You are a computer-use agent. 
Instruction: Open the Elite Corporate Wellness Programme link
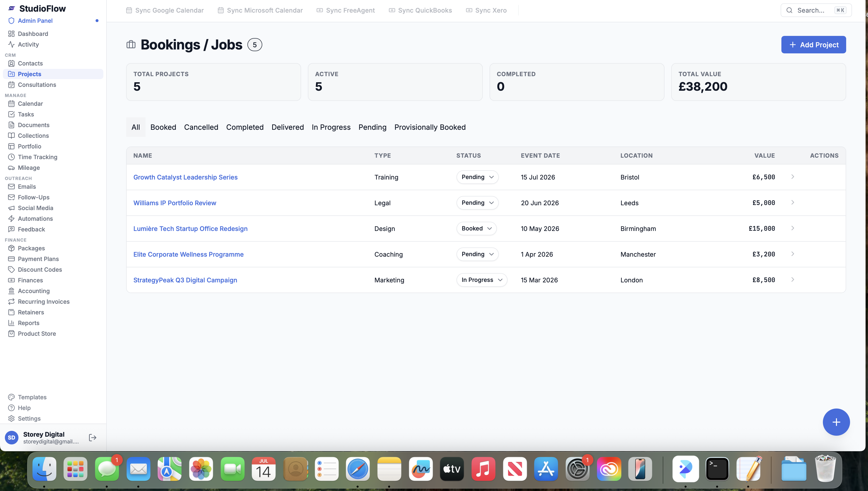click(x=188, y=254)
